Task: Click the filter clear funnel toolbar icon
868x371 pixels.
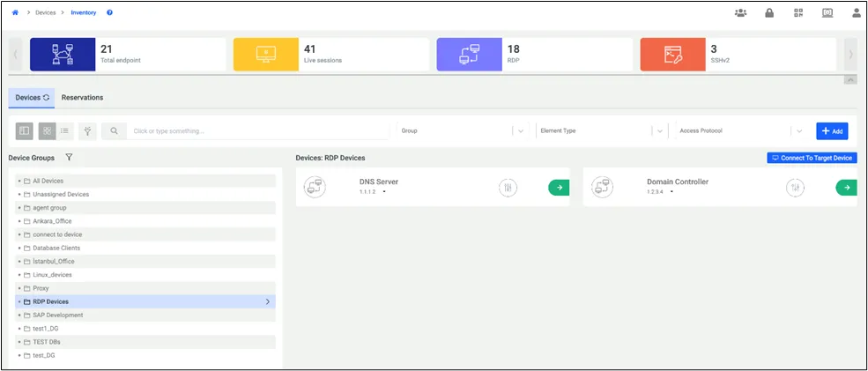Action: [x=87, y=131]
